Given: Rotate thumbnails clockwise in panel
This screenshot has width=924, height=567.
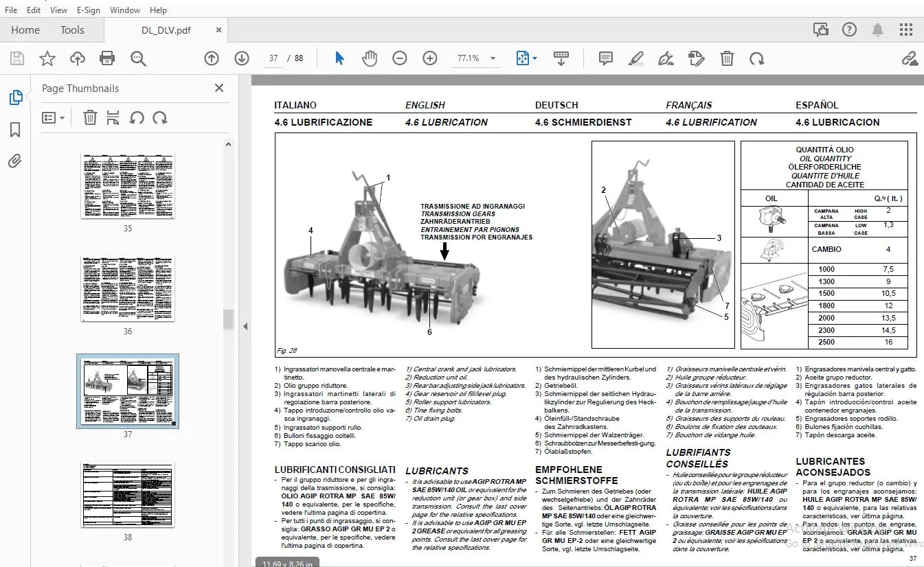Looking at the screenshot, I should pyautogui.click(x=160, y=117).
